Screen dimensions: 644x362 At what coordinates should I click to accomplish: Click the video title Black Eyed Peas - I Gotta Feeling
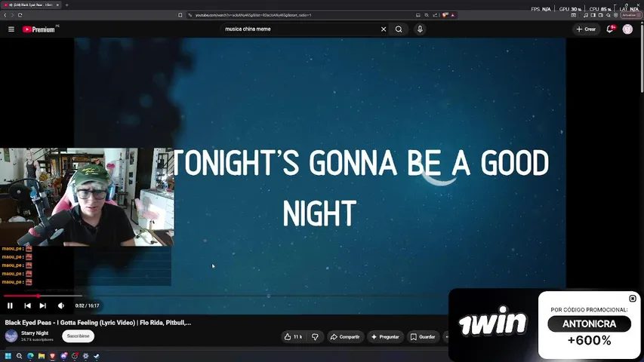point(97,323)
